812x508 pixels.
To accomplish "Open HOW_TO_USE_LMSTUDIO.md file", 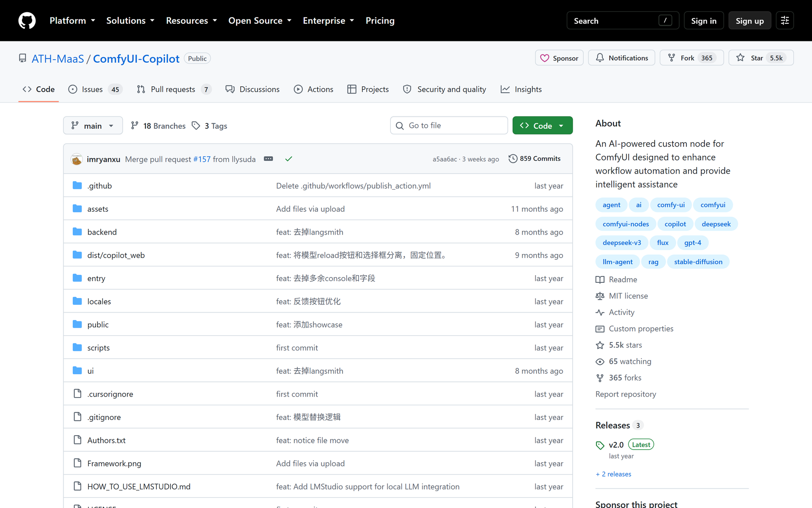I will 139,486.
